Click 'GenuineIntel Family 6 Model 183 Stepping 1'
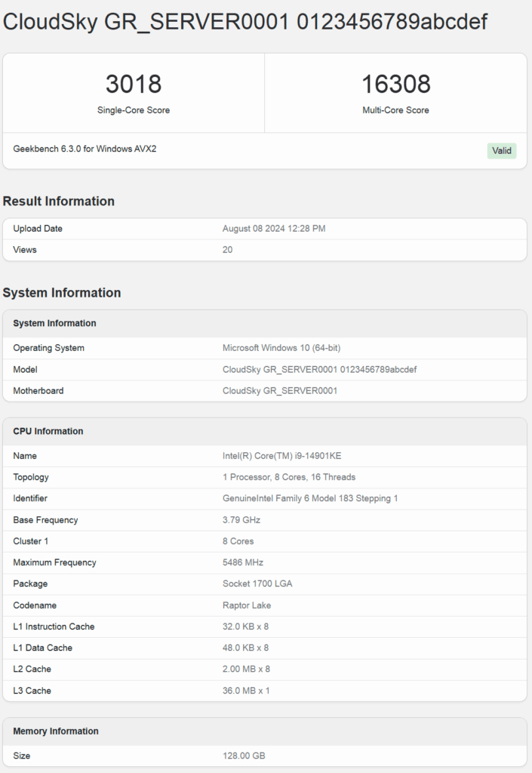Image resolution: width=532 pixels, height=773 pixels. tap(310, 498)
